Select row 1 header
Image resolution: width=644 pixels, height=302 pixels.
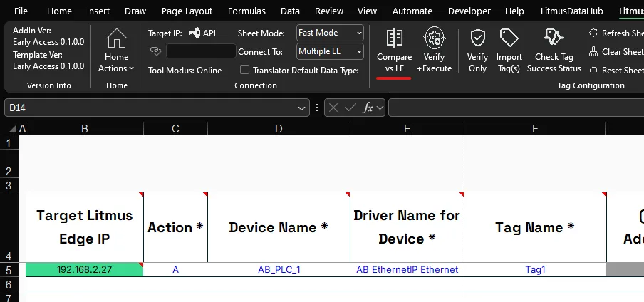tap(9, 142)
